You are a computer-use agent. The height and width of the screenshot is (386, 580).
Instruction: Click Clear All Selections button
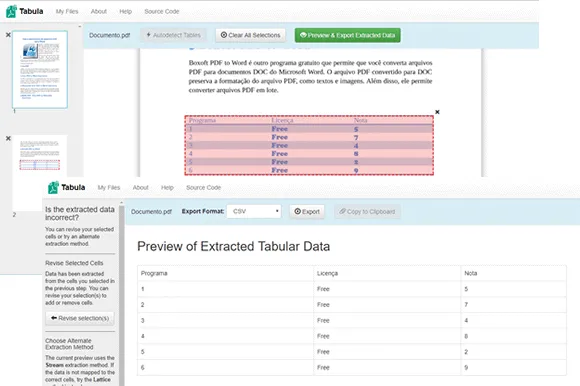(x=250, y=35)
